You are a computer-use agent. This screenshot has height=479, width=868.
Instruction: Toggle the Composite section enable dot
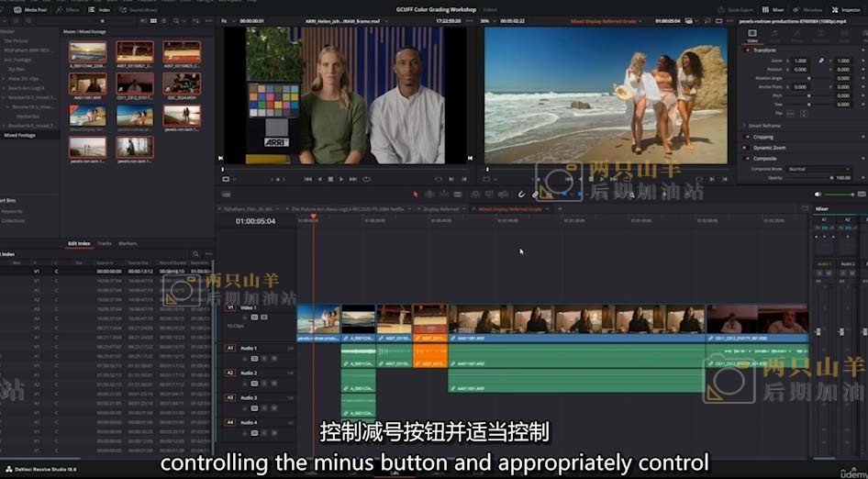click(748, 158)
